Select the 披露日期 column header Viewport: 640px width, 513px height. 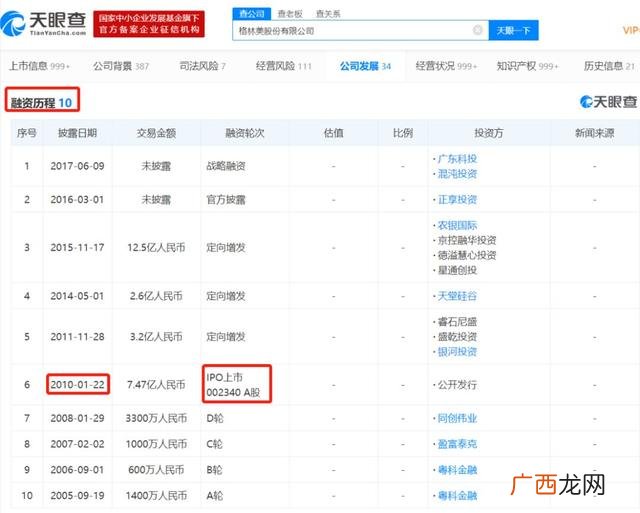click(x=77, y=133)
